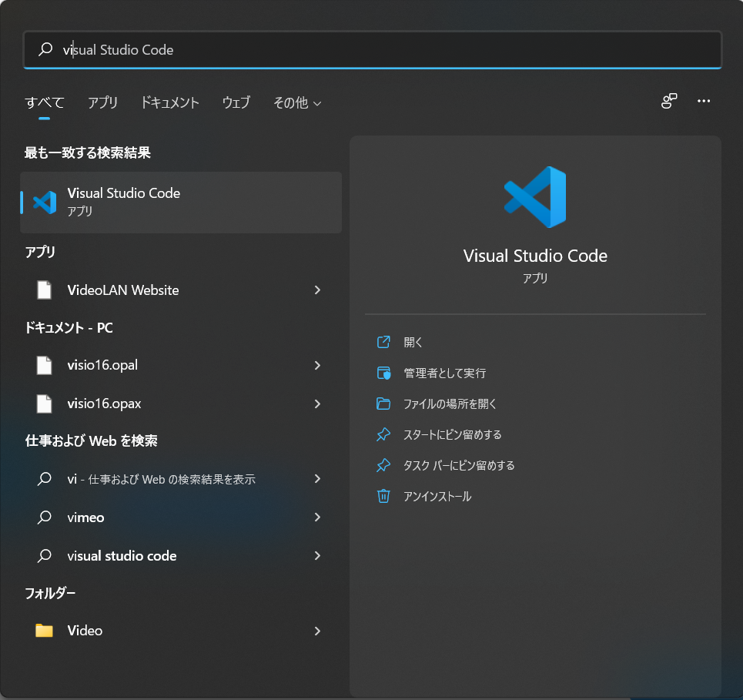Screen dimensions: 743x700
Task: Click the pin icon for タスク バーにピン留めする
Action: point(383,465)
